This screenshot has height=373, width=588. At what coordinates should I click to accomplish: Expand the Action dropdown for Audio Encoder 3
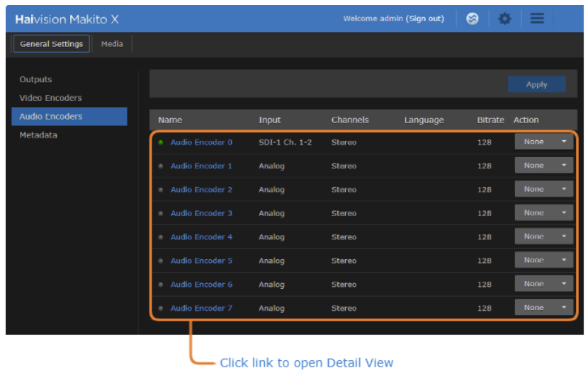(544, 212)
